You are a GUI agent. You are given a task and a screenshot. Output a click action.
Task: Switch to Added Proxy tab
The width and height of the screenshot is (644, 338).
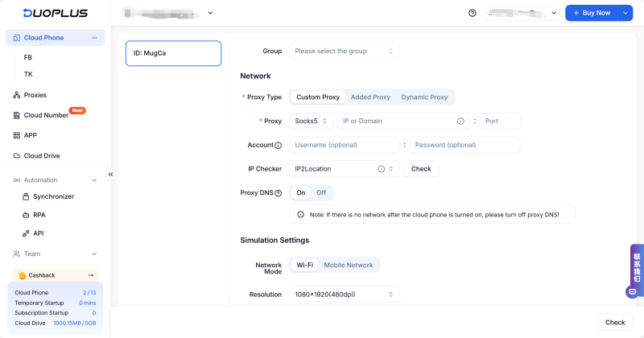(x=370, y=97)
